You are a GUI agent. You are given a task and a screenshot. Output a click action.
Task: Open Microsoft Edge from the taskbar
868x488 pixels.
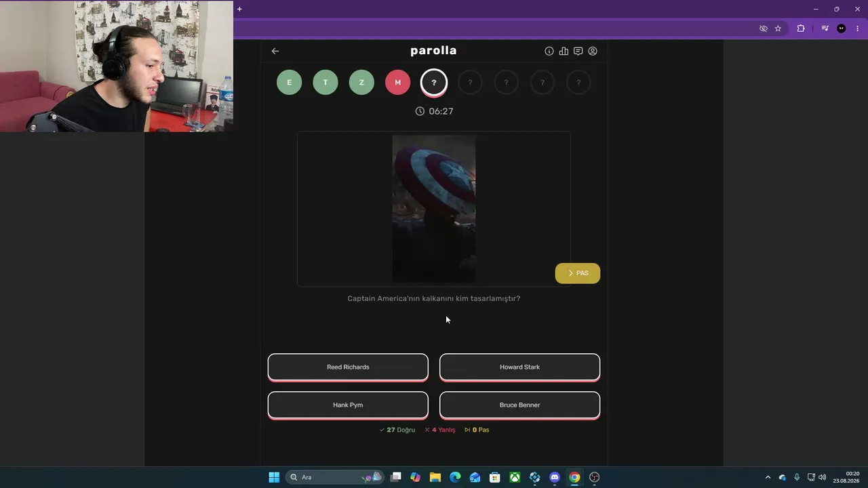point(455,477)
